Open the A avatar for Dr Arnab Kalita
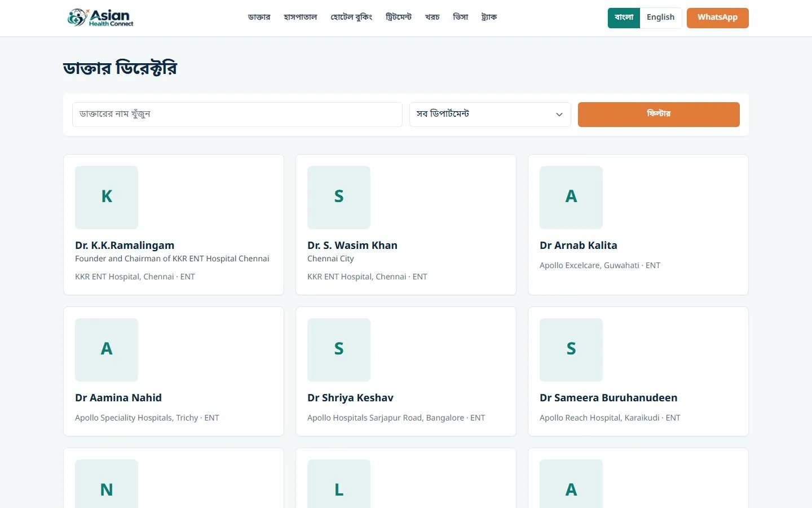The image size is (812, 508). (571, 197)
